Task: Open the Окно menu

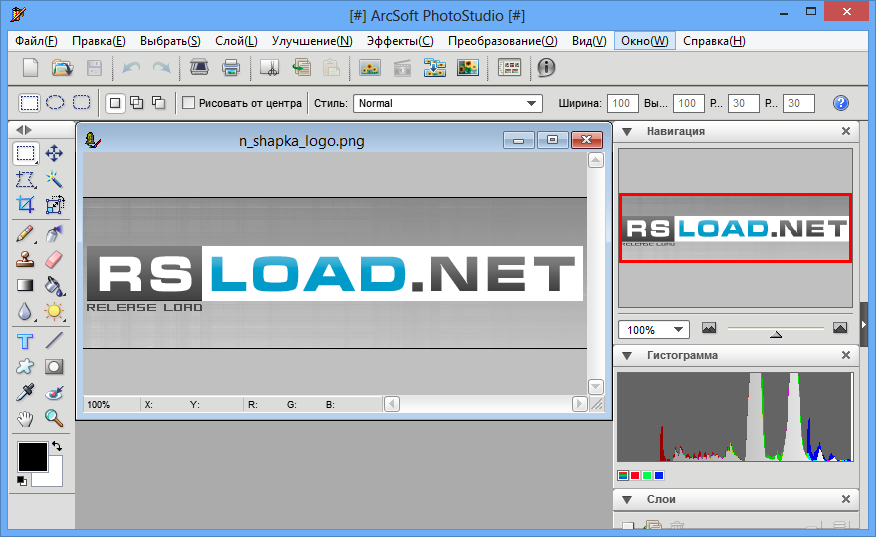Action: (645, 41)
